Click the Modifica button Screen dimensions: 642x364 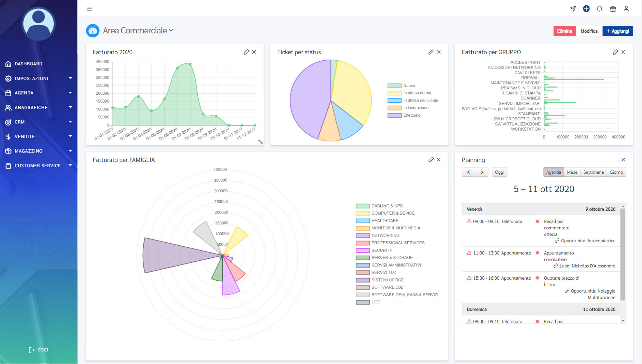click(589, 31)
